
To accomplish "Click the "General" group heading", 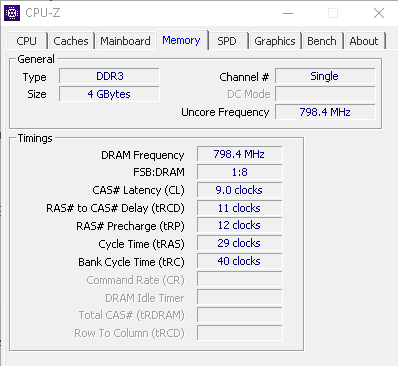I will pos(36,59).
